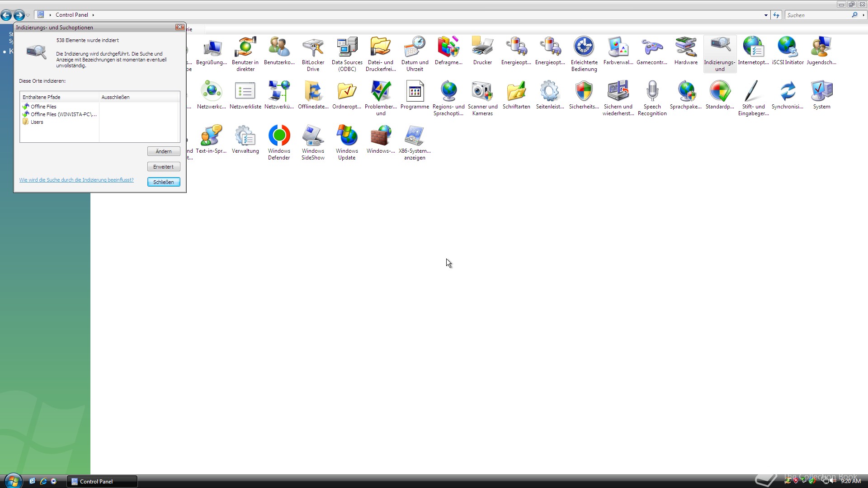Open Scanner und Kameras icon
Image resolution: width=868 pixels, height=488 pixels.
coord(482,99)
